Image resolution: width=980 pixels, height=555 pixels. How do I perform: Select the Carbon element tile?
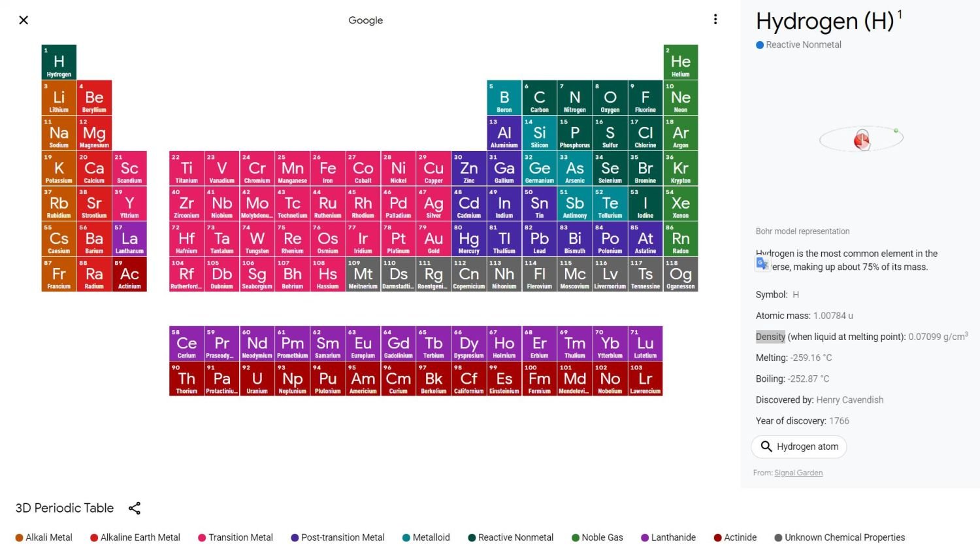(x=539, y=98)
